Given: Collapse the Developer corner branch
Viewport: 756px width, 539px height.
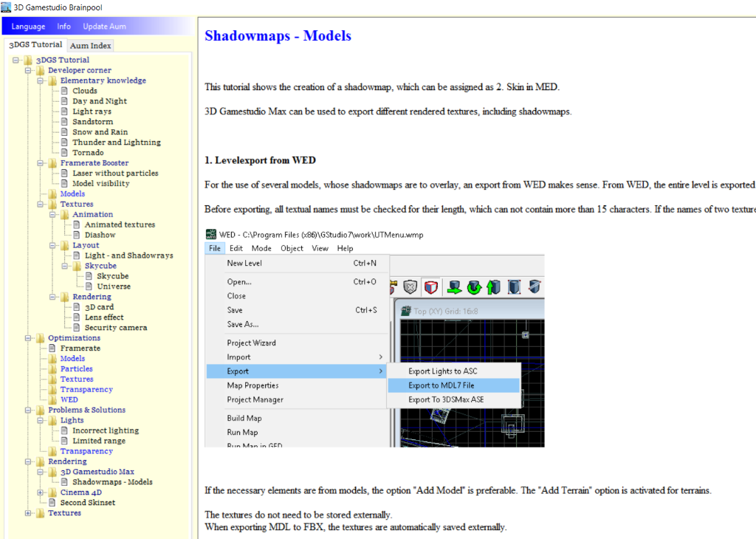Looking at the screenshot, I should [28, 70].
